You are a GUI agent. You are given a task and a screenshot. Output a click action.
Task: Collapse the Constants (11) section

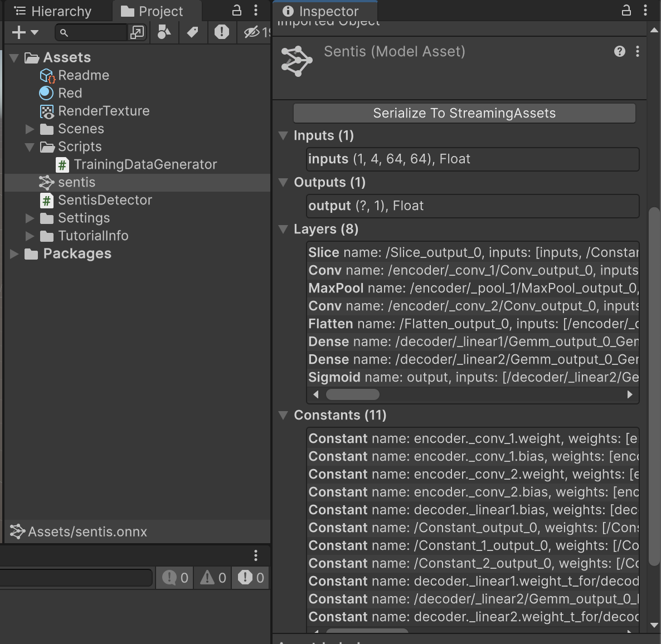283,415
